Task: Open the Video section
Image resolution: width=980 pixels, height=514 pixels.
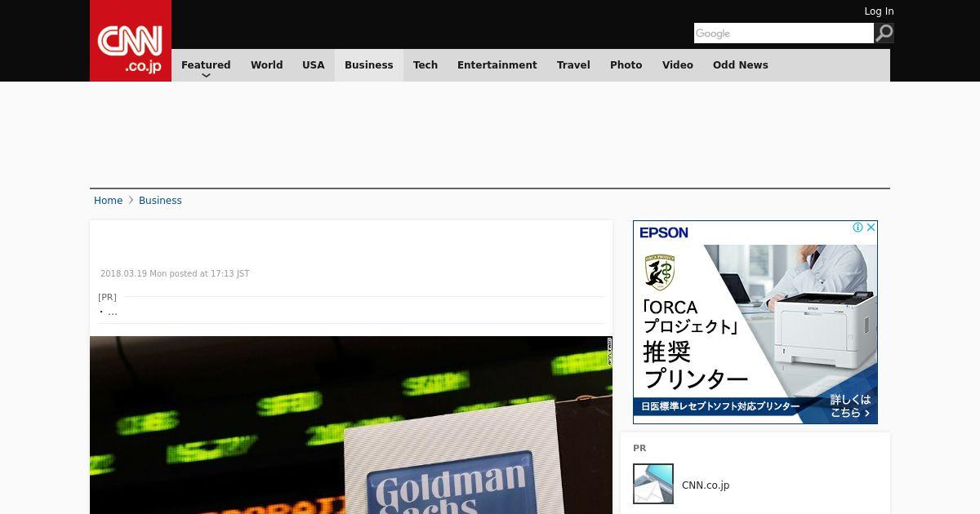Action: coord(678,65)
